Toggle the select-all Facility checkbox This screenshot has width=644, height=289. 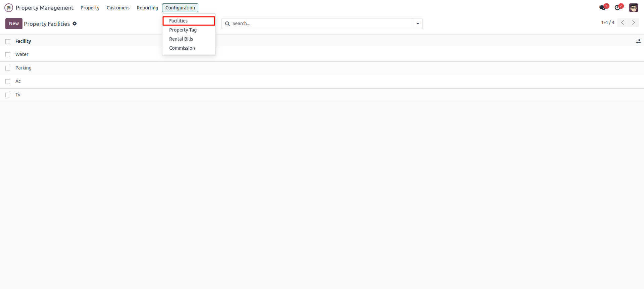[8, 42]
